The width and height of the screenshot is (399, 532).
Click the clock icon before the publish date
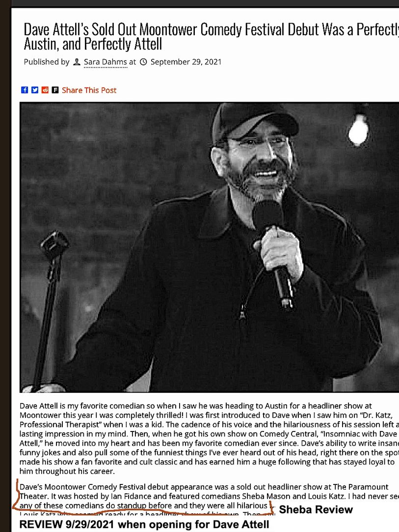144,62
